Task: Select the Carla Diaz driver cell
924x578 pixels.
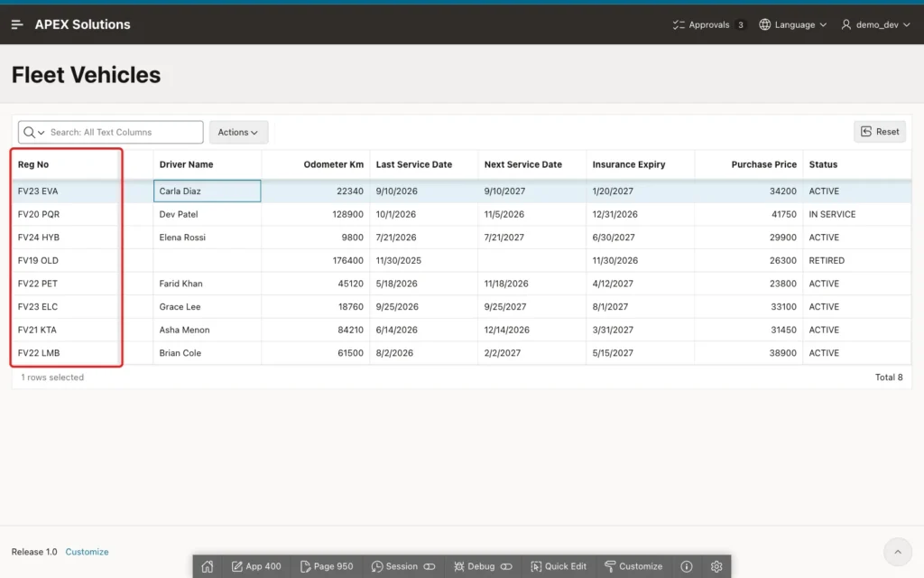Action: [207, 191]
